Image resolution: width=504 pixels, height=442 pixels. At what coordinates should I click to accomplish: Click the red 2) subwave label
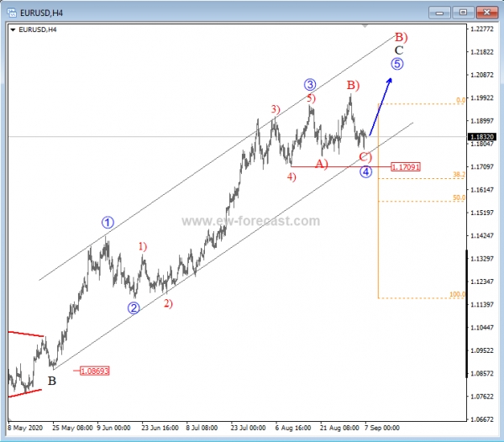pos(168,303)
